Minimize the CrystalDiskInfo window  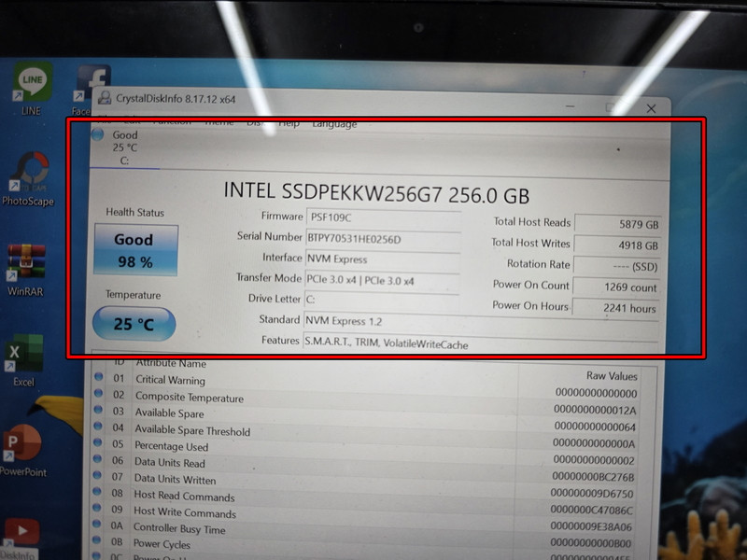pyautogui.click(x=570, y=106)
